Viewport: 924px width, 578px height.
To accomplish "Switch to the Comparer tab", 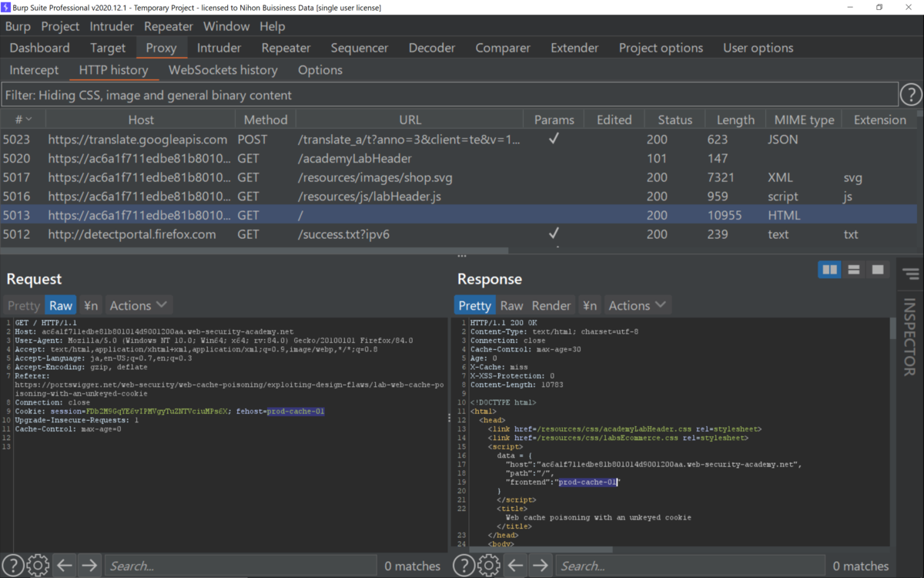I will (503, 48).
